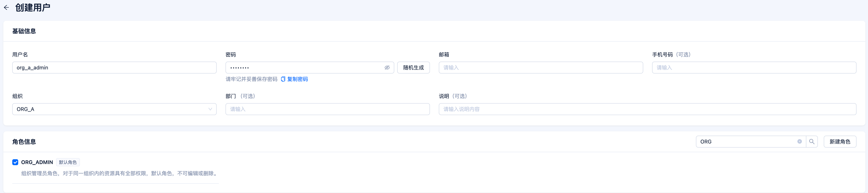Click the copy icon before 复制密码
This screenshot has width=868, height=193.
283,79
